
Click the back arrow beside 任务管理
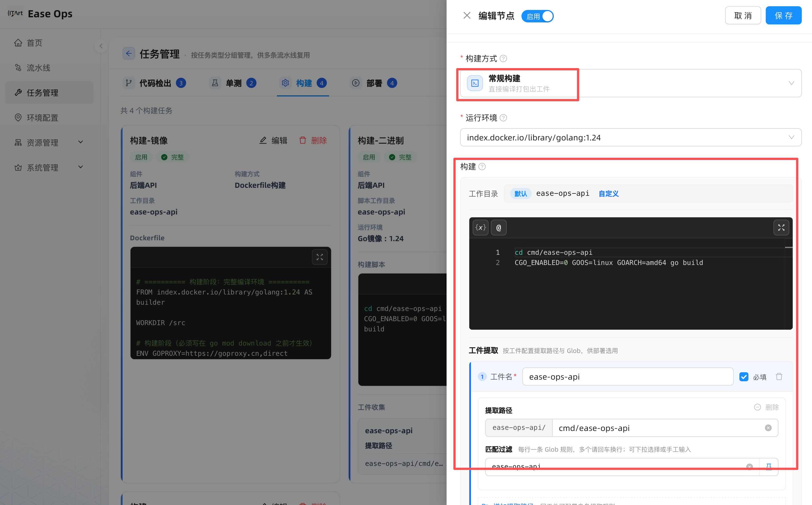(x=129, y=53)
